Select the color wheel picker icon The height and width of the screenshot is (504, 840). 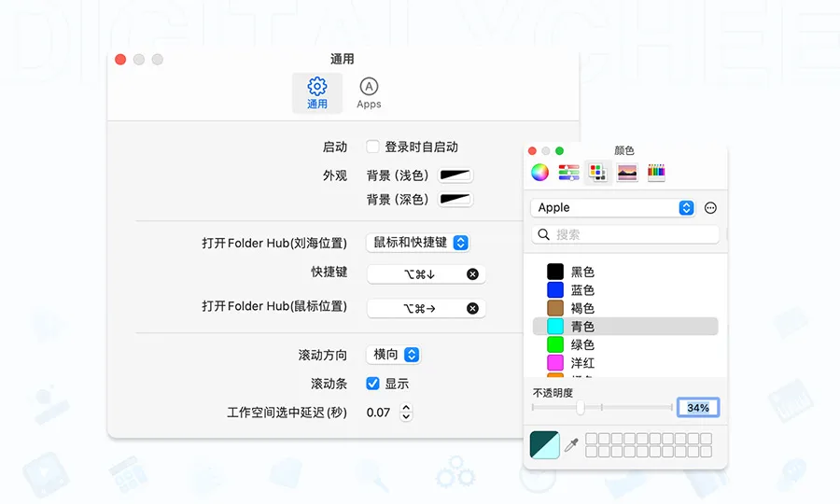[x=539, y=173]
